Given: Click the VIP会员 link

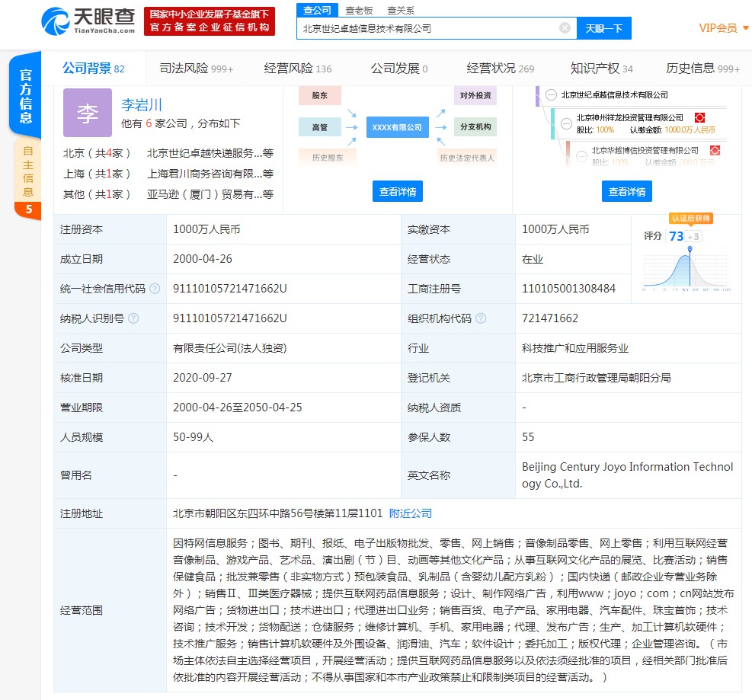Looking at the screenshot, I should coord(718,28).
